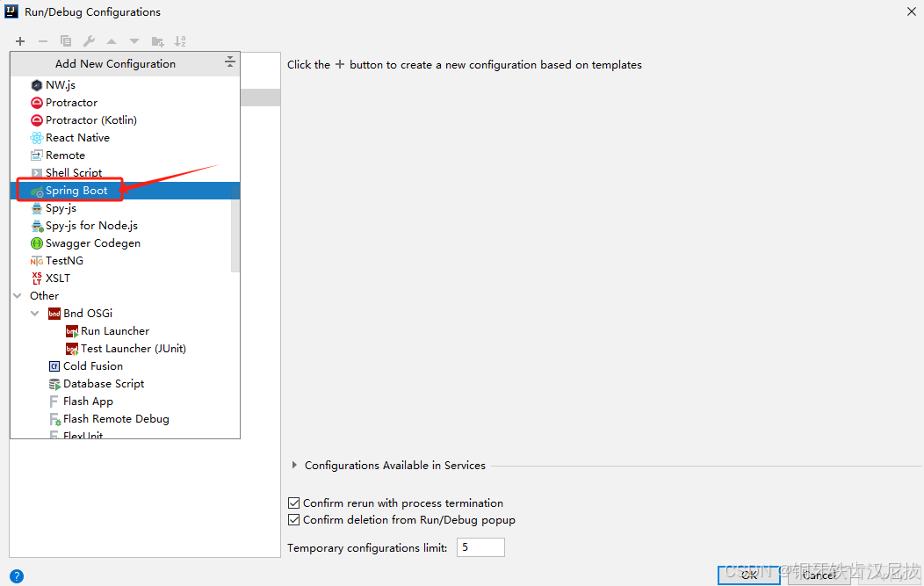924x586 pixels.
Task: Click the Cold Fusion icon
Action: click(54, 366)
